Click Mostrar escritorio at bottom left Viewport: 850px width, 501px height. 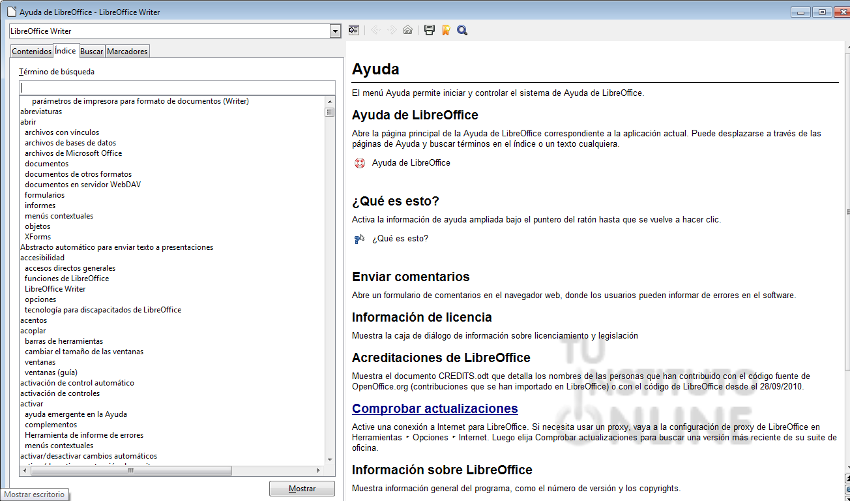point(35,494)
